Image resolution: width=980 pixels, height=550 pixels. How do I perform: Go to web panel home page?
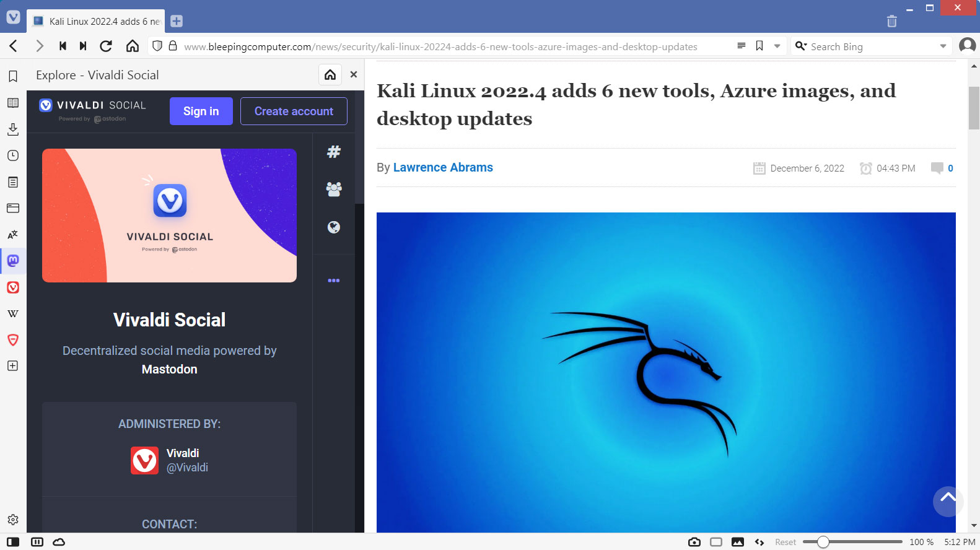point(330,75)
